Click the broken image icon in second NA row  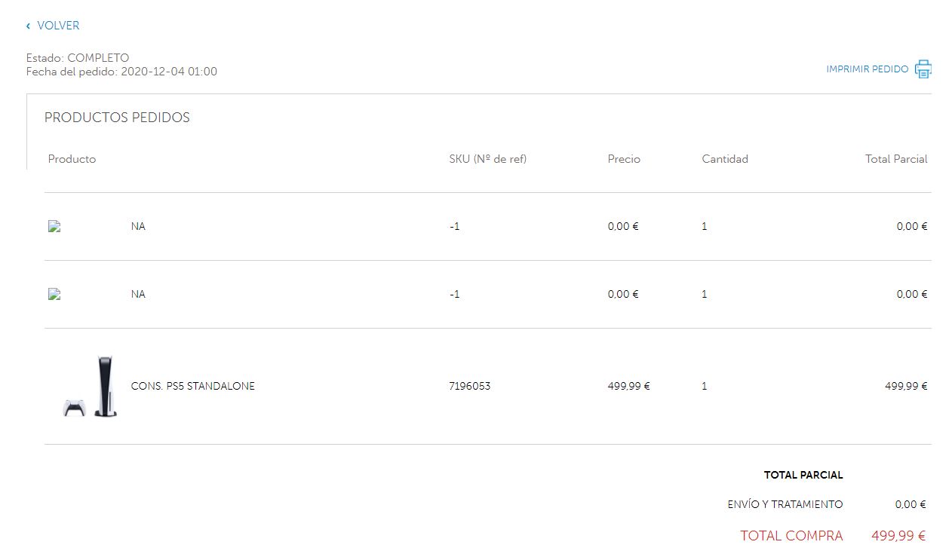tap(54, 294)
